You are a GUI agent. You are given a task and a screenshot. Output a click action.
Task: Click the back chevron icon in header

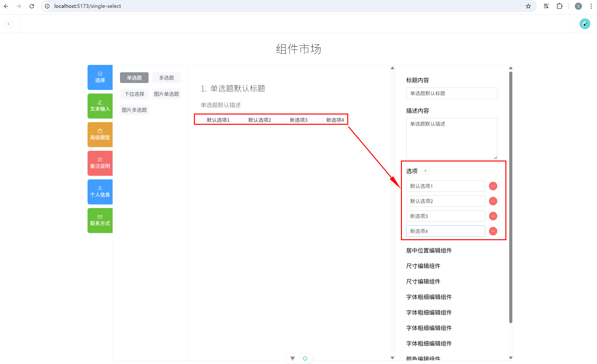pyautogui.click(x=9, y=24)
